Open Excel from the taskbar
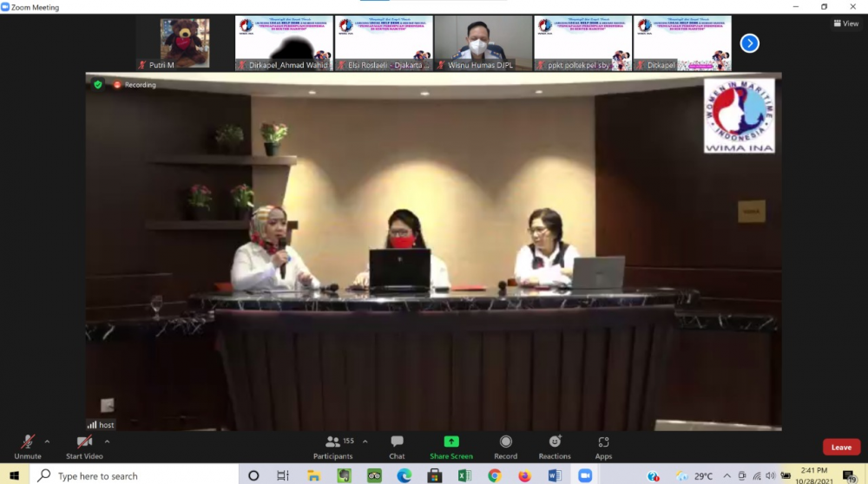Image resolution: width=868 pixels, height=484 pixels. (464, 475)
